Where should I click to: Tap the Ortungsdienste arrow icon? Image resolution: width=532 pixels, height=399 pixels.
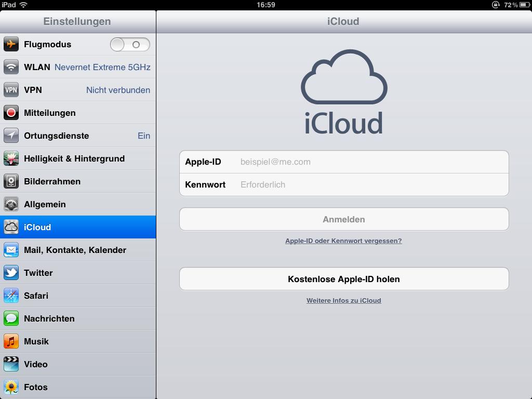[x=11, y=136]
